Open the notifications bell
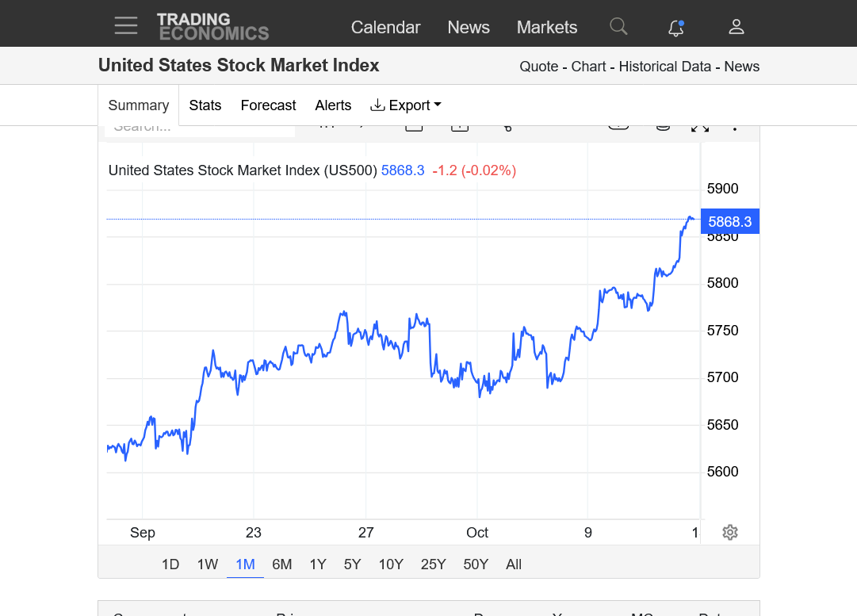 676,27
